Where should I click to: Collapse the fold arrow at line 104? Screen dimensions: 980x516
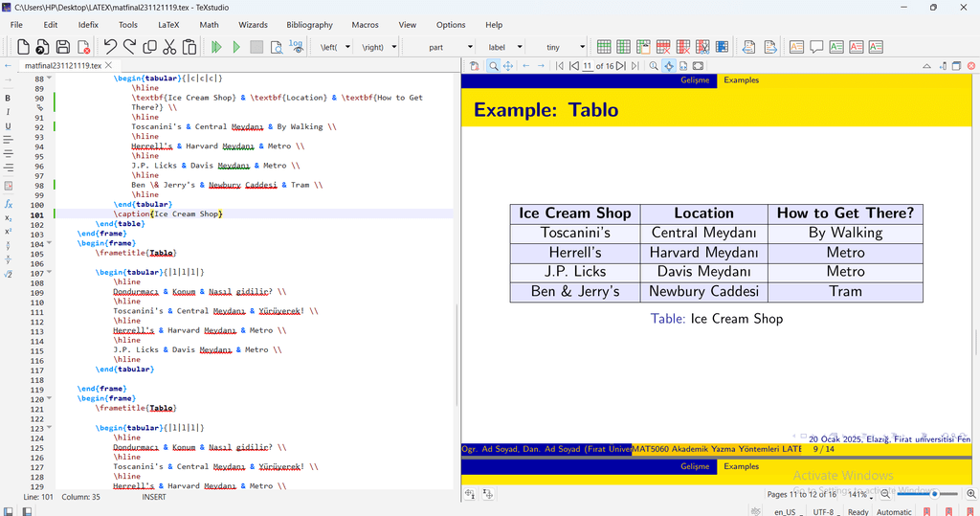tap(50, 243)
